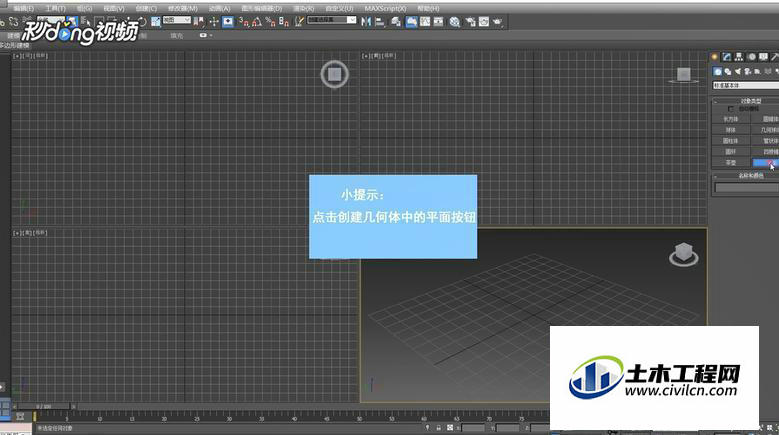Select the Cameras category icon
Screen dimensions: 779x435
[x=747, y=72]
